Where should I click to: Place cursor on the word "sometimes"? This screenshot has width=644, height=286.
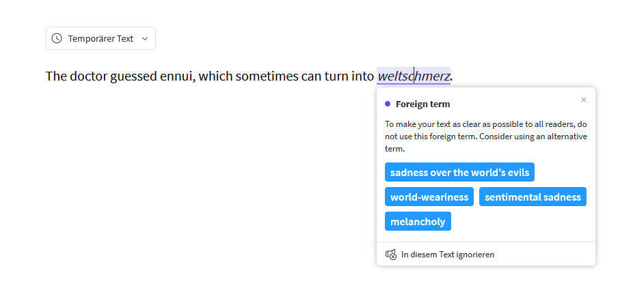coord(267,76)
